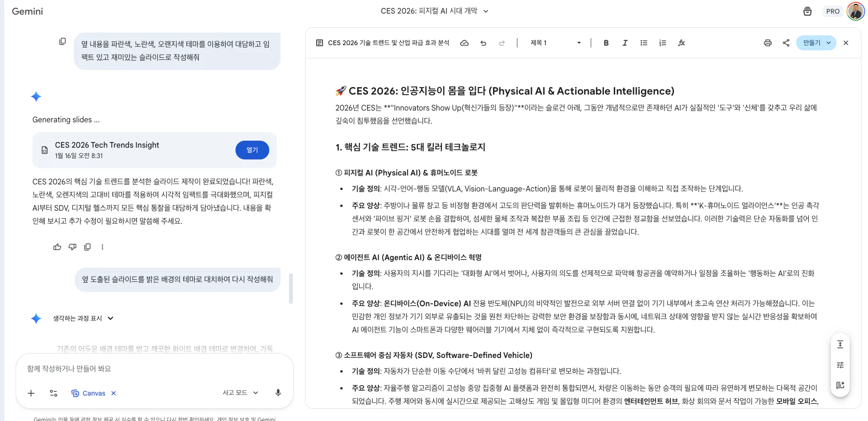
Task: Open the account profile picture
Action: click(856, 11)
